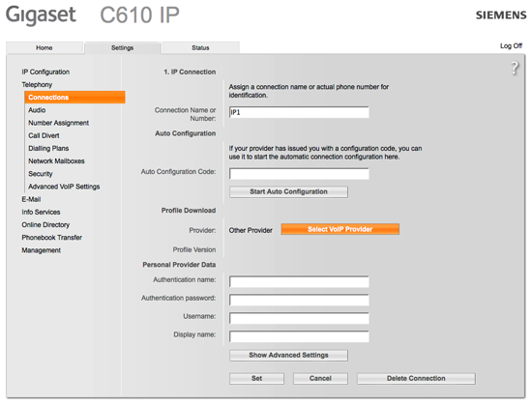This screenshot has height=405, width=532.
Task: Click the Gigaset logo
Action: click(x=41, y=14)
